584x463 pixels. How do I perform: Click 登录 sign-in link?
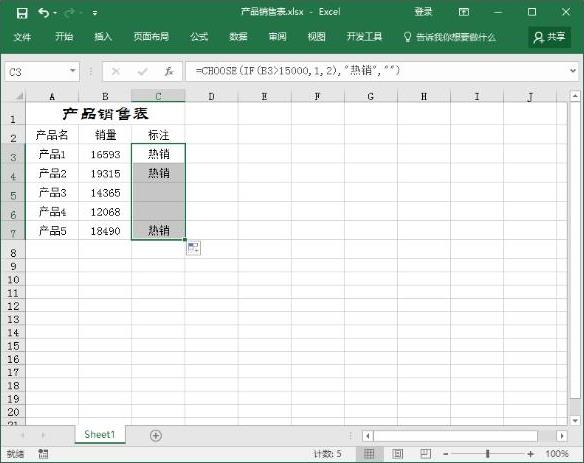tap(423, 12)
